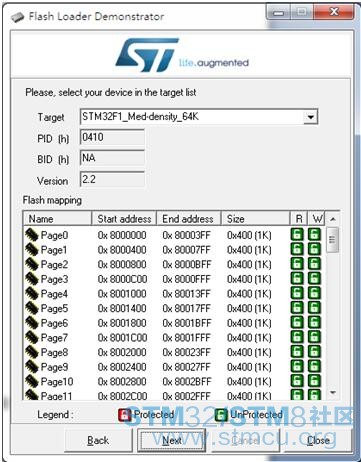Click the red Protected lock legend icon

[x=125, y=415]
